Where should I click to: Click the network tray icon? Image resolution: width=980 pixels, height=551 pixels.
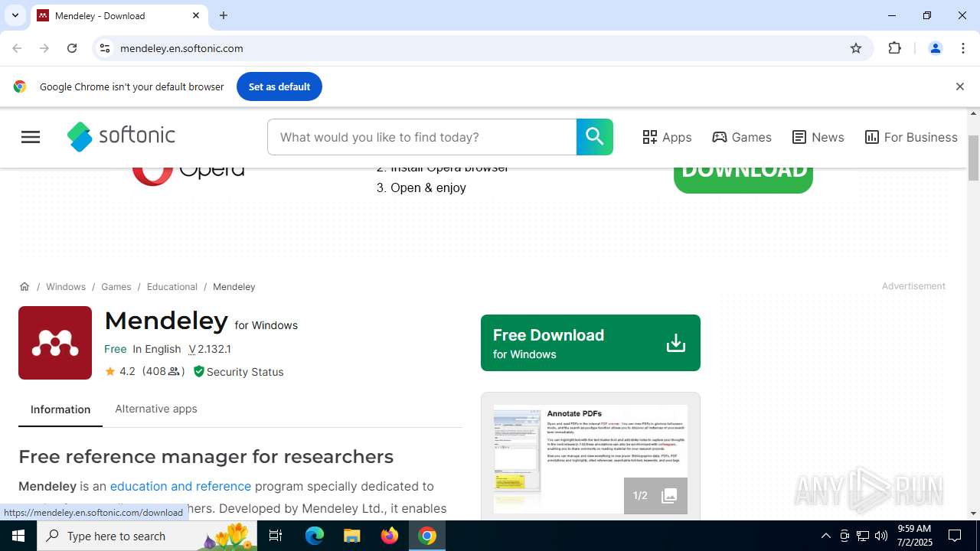pyautogui.click(x=863, y=536)
